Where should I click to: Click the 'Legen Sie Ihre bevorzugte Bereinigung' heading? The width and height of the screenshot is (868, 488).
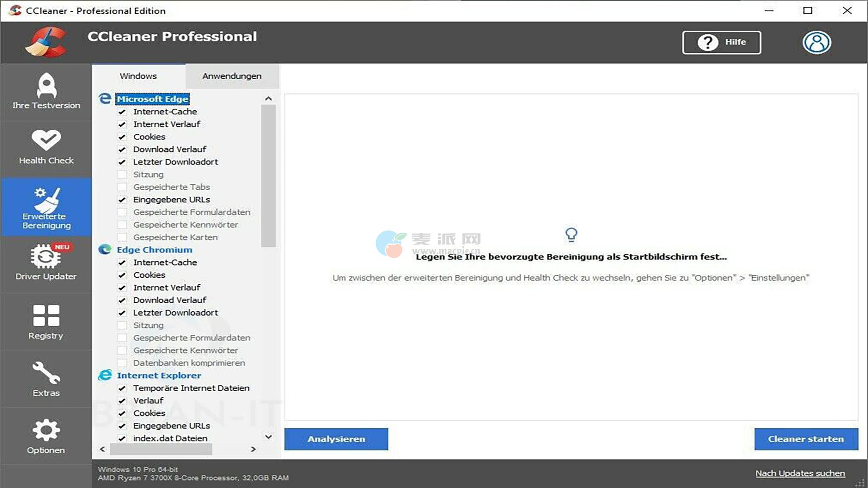571,257
